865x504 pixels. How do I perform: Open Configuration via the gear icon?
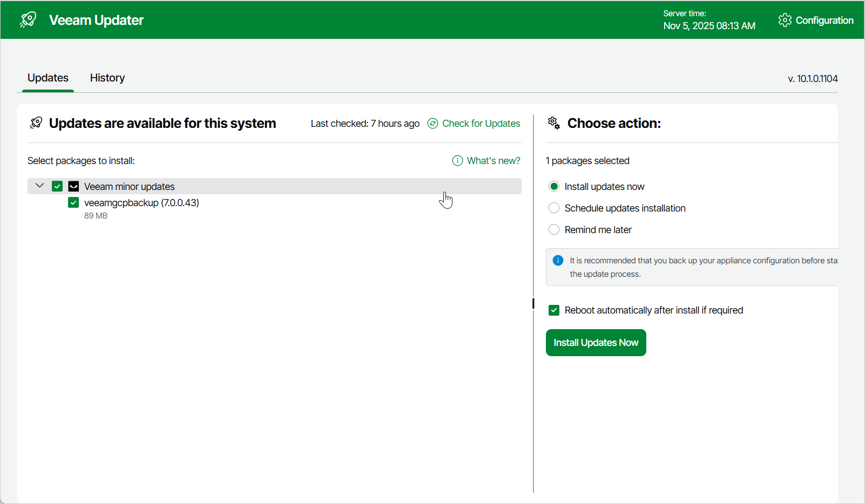[785, 20]
